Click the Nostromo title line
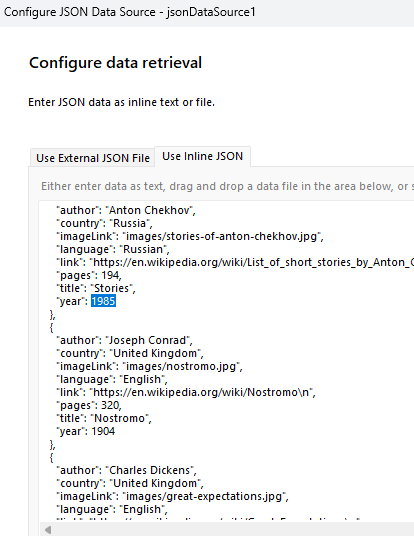Image resolution: width=414 pixels, height=536 pixels. pyautogui.click(x=104, y=418)
